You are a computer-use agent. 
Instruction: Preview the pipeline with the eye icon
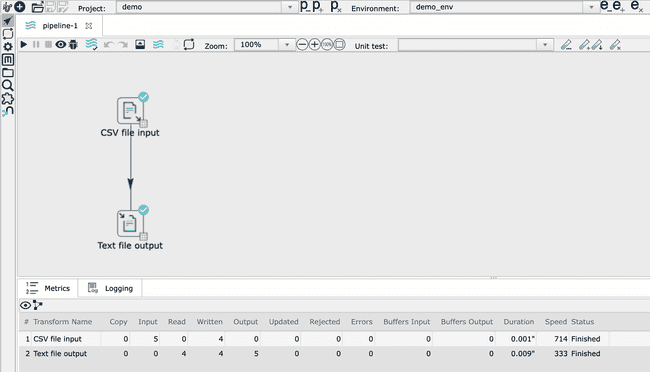(61, 44)
